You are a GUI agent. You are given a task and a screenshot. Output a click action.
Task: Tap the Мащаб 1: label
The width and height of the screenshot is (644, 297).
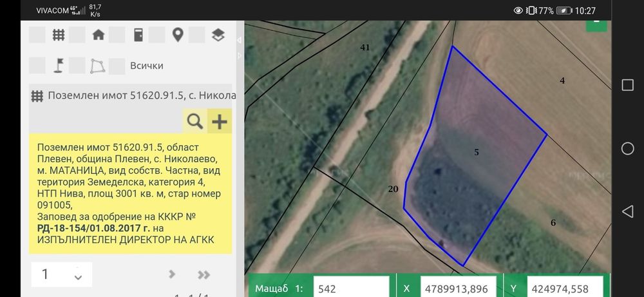[279, 289]
